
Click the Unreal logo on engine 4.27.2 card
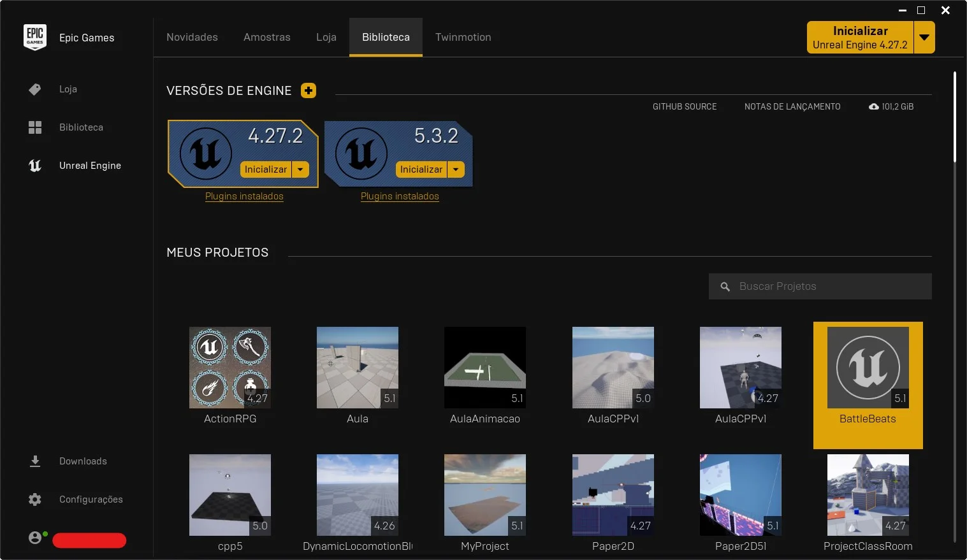point(206,154)
